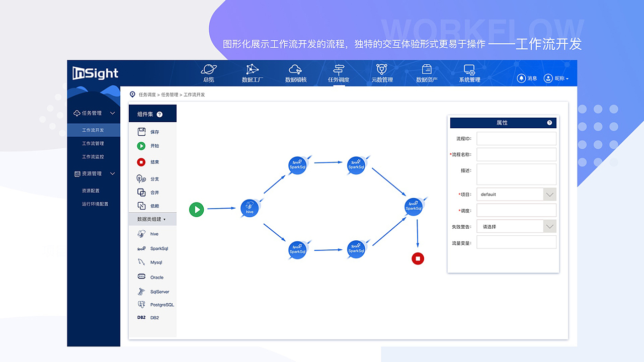This screenshot has height=362, width=644.
Task: Pick the 分支 branch component icon
Action: tap(141, 178)
